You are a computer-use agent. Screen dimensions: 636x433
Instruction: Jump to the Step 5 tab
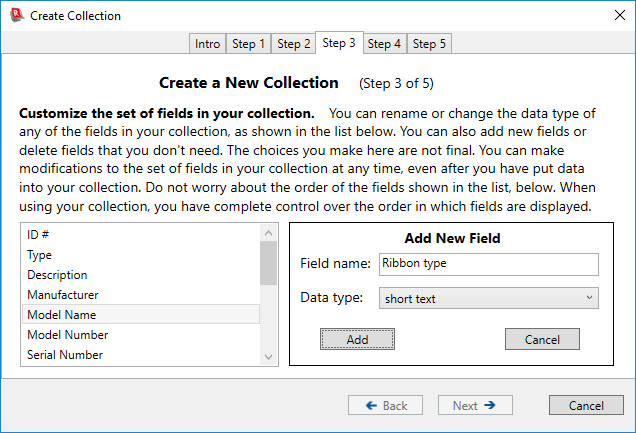[x=430, y=44]
